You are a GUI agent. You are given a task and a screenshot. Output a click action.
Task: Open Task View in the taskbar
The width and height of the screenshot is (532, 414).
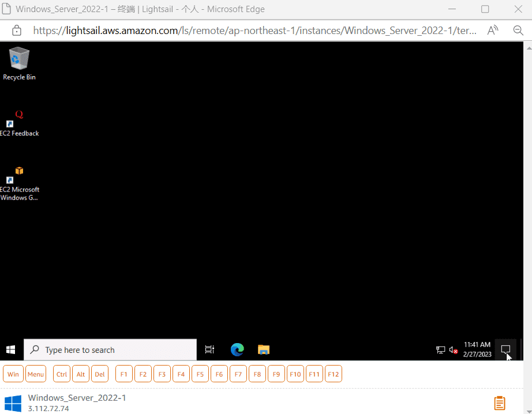(209, 349)
